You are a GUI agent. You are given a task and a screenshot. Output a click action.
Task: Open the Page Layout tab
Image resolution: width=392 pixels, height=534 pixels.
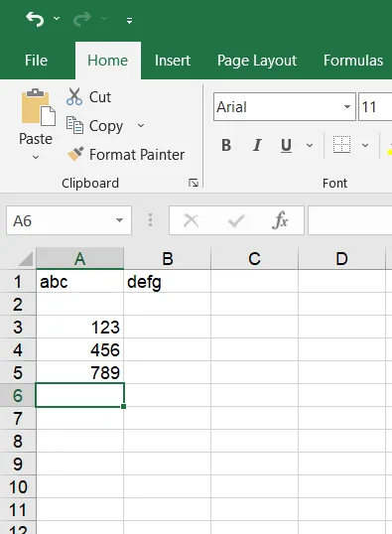[257, 61]
